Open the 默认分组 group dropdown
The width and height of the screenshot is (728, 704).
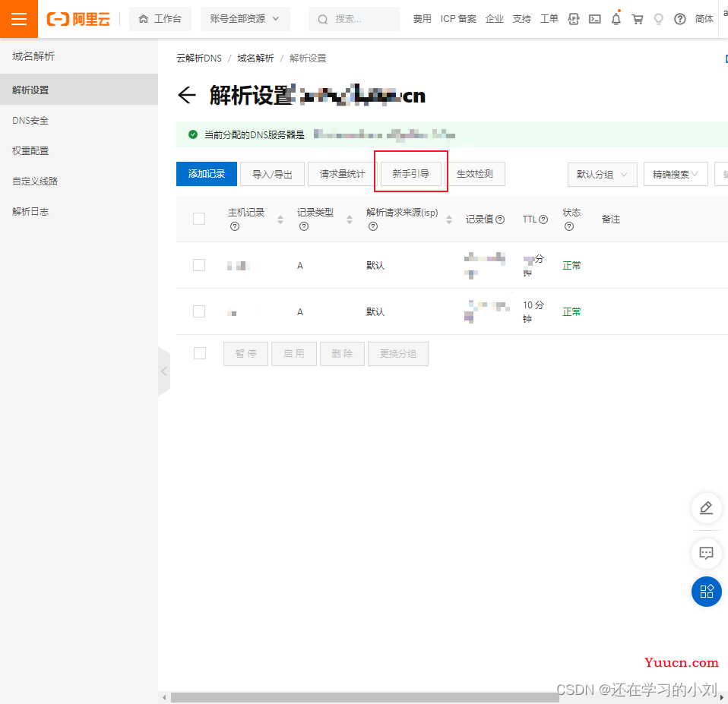pyautogui.click(x=602, y=174)
